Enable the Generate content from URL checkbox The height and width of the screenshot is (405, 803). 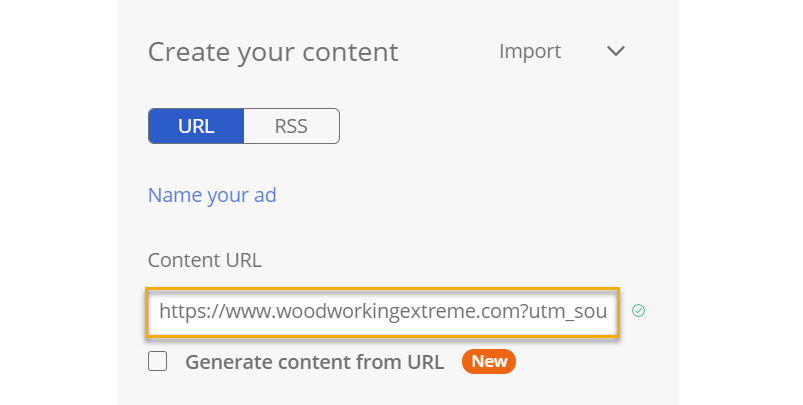pyautogui.click(x=158, y=362)
